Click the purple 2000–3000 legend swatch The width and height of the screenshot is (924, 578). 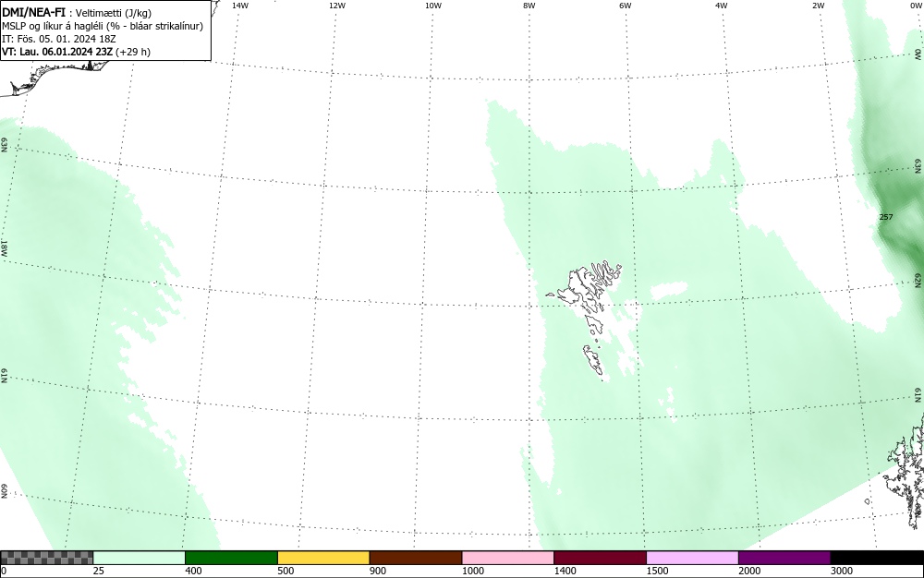tap(784, 558)
